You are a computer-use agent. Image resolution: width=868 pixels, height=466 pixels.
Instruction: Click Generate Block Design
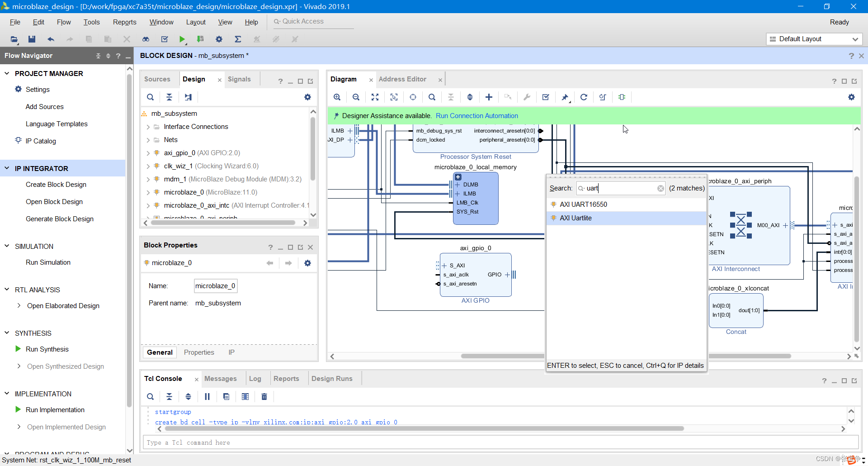(x=60, y=219)
